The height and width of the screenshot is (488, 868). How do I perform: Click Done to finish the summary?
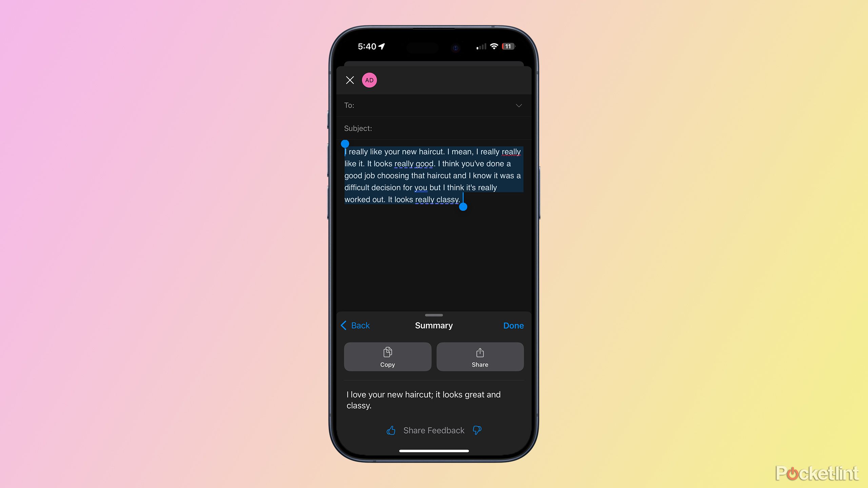point(513,326)
